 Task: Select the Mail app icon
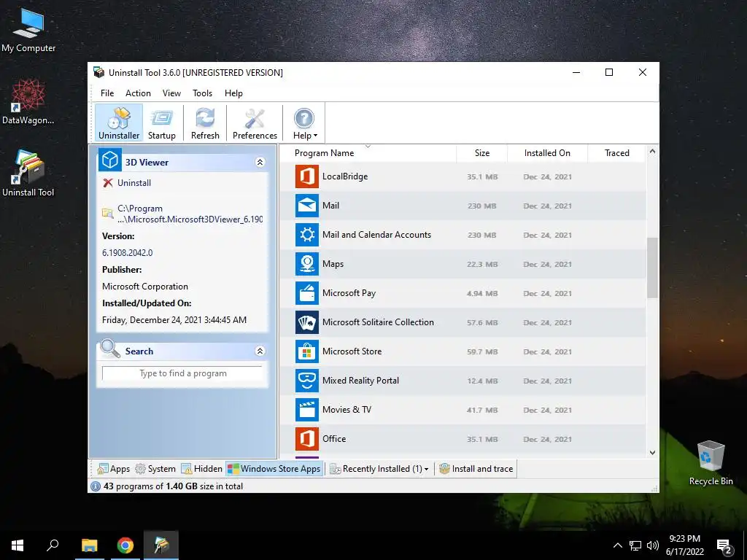pyautogui.click(x=307, y=206)
